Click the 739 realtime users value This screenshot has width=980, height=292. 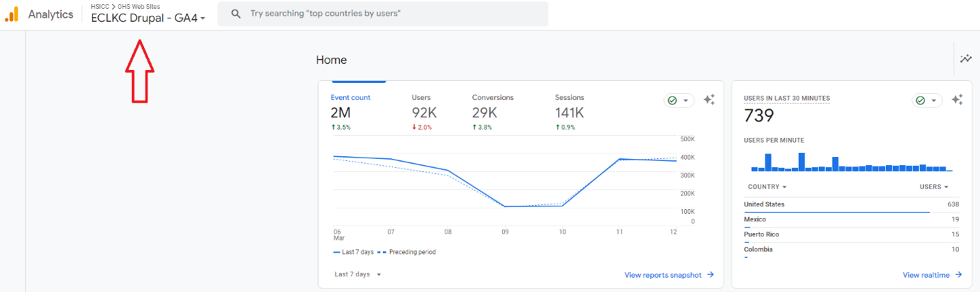(759, 116)
